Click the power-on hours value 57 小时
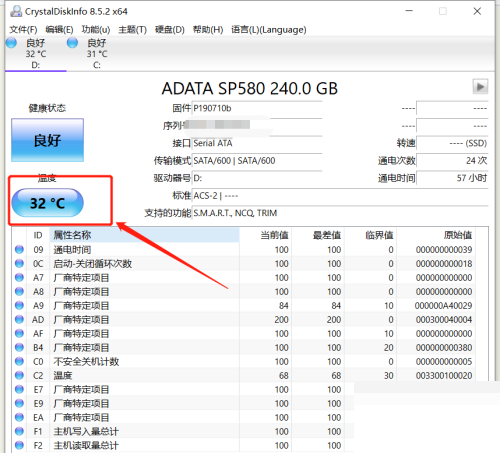The height and width of the screenshot is (453, 500). pyautogui.click(x=452, y=178)
